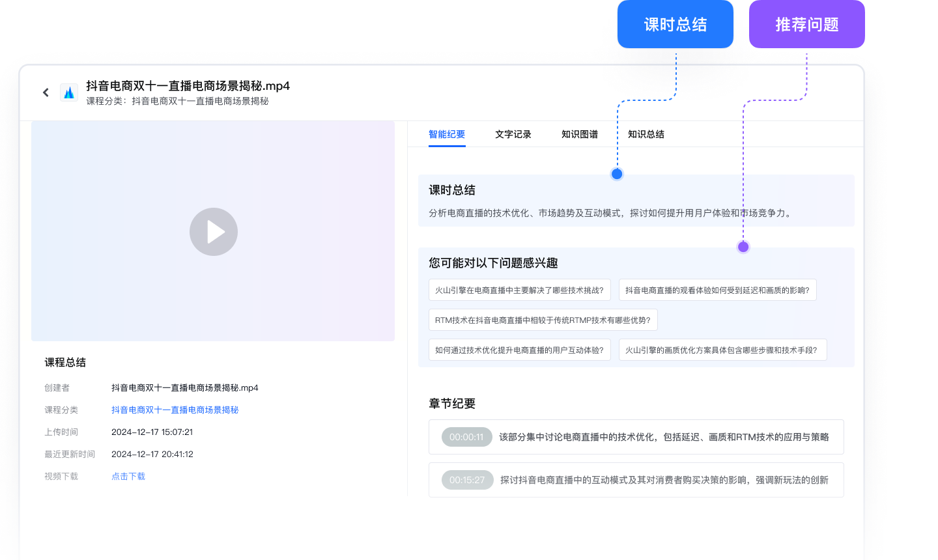Screen dimensions: 938x560
Task: Select question about 火山引擎 technical challenges
Action: [519, 290]
